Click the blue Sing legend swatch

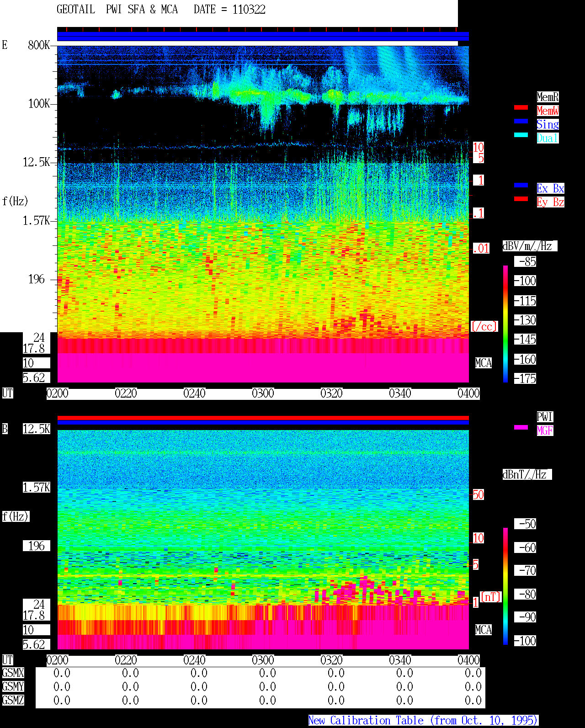[x=521, y=121]
